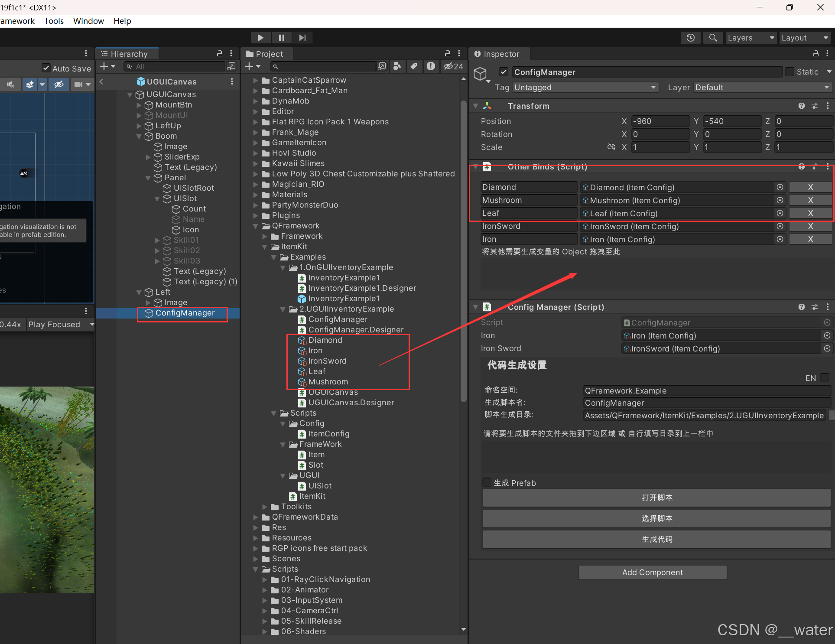Click the 生成代码 button
This screenshot has width=835, height=644.
656,539
